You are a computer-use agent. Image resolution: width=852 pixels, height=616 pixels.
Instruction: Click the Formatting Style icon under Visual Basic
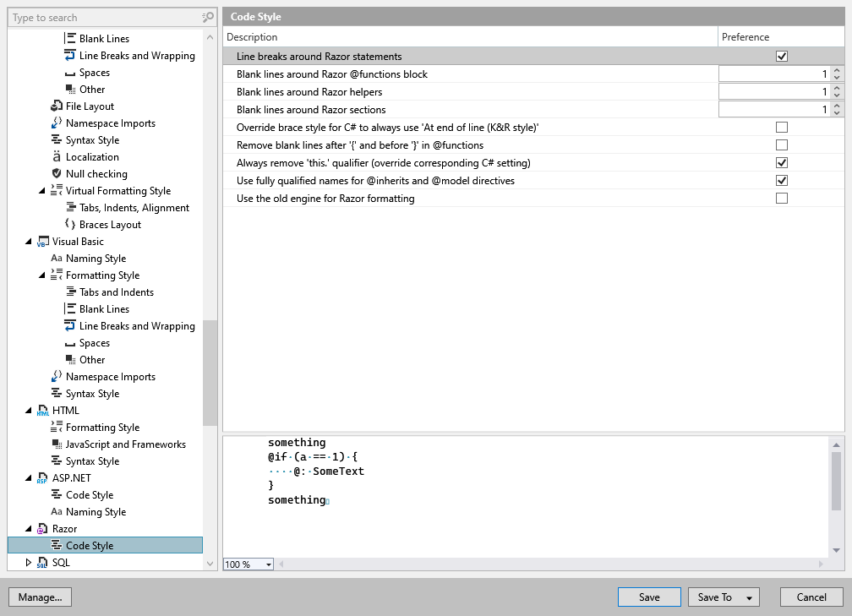pos(57,275)
